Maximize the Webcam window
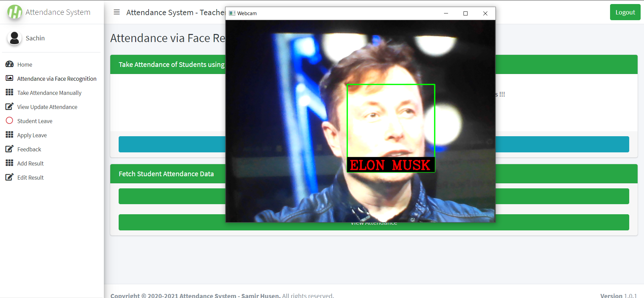 (466, 13)
